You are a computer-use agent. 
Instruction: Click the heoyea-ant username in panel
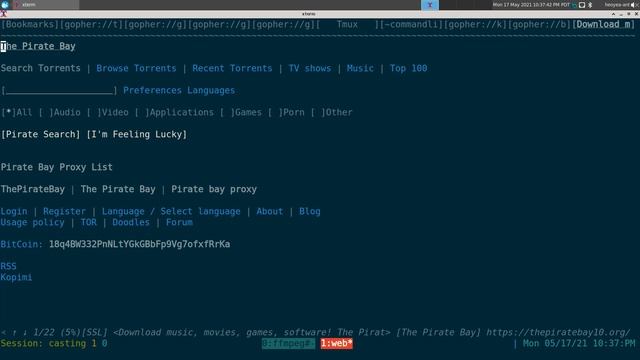coord(617,5)
